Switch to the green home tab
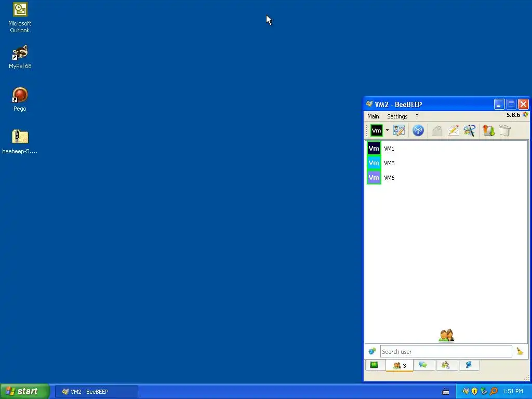532x399 pixels. [x=375, y=365]
